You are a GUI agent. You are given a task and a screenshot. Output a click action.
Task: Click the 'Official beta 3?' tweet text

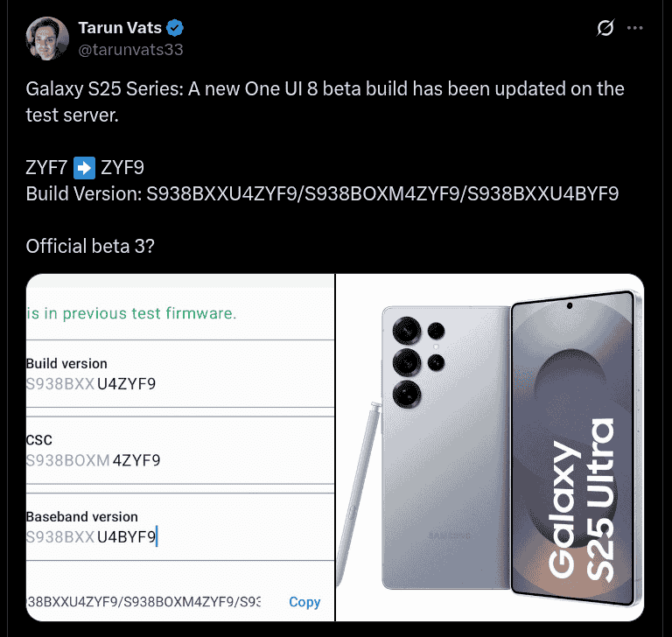click(x=90, y=246)
